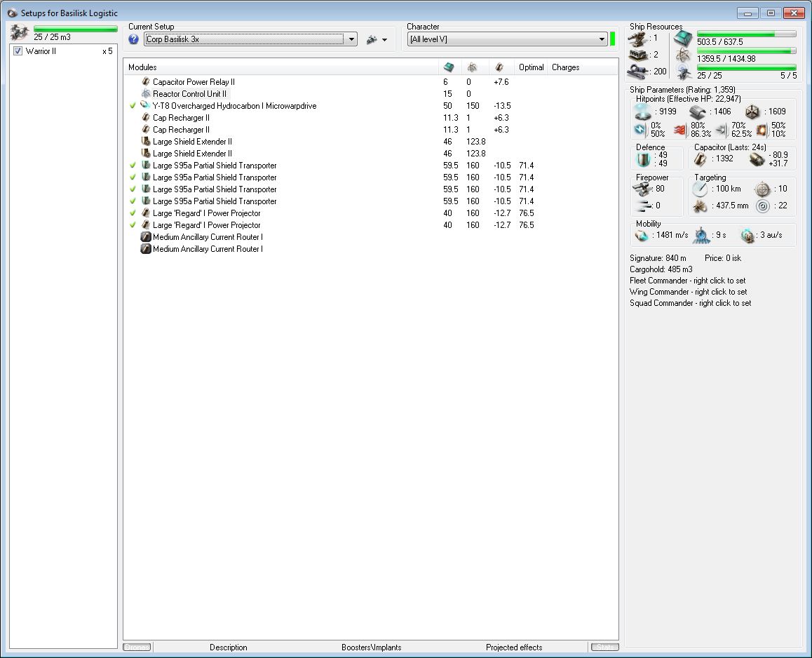Click the blue help question mark icon
812x658 pixels.
click(134, 39)
